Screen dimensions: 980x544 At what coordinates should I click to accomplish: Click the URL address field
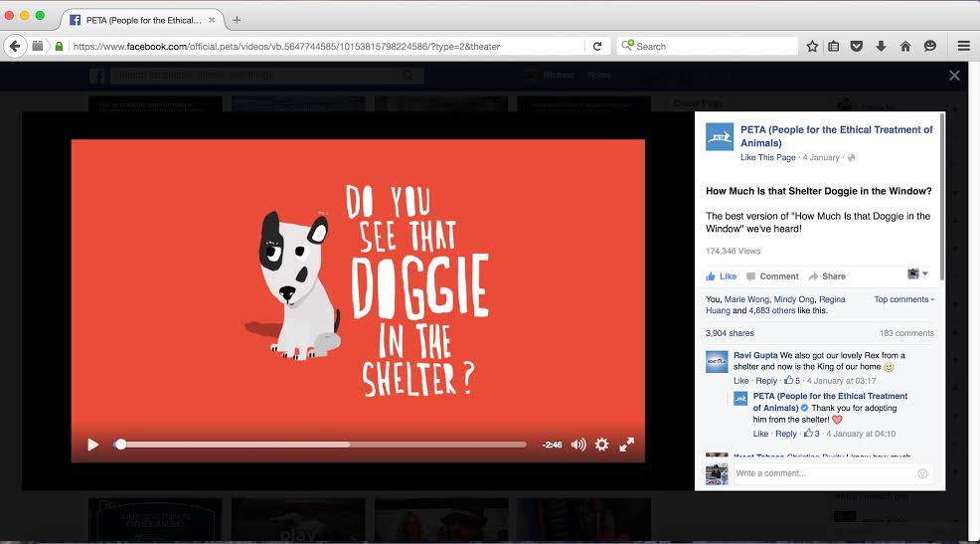coord(325,47)
